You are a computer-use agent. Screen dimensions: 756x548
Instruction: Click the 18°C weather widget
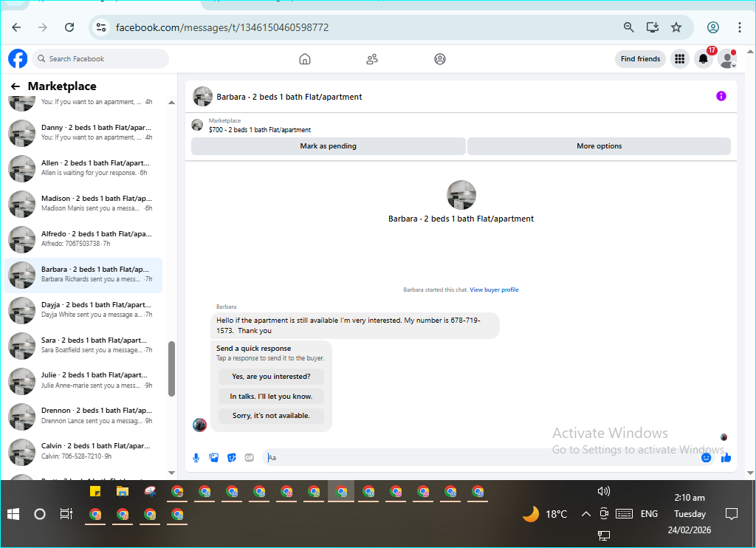[x=545, y=514]
